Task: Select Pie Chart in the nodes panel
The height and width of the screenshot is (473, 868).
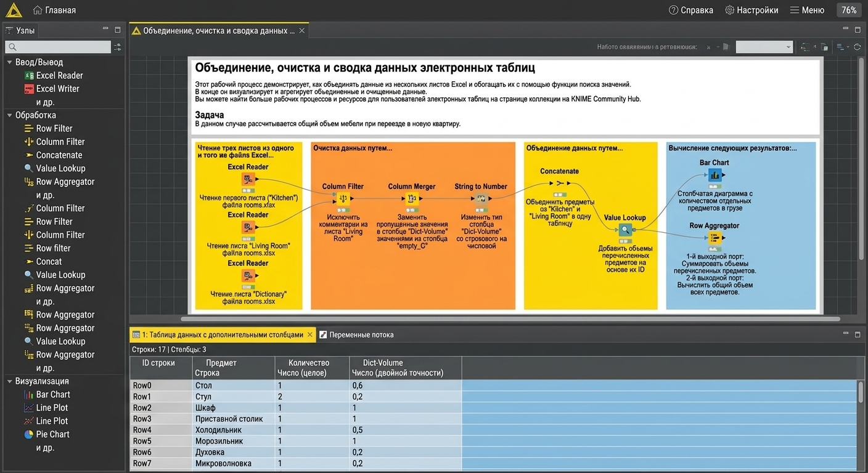Action: [47, 434]
